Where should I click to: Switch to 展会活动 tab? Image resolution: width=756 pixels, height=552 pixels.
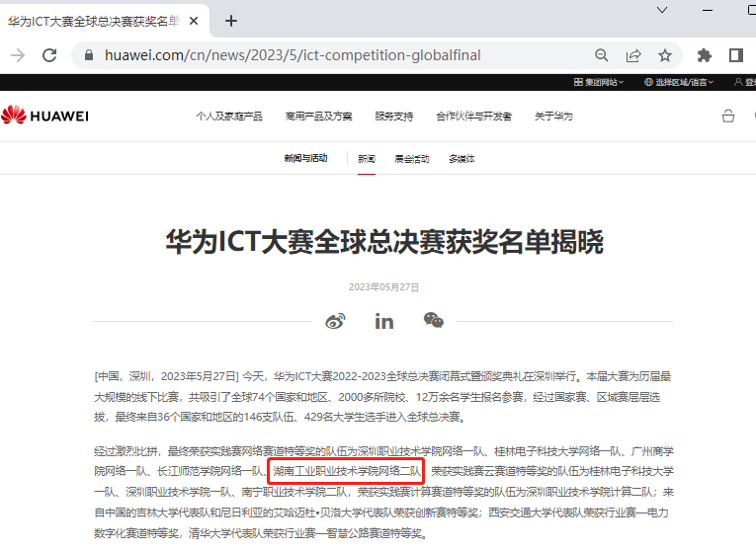pos(412,158)
